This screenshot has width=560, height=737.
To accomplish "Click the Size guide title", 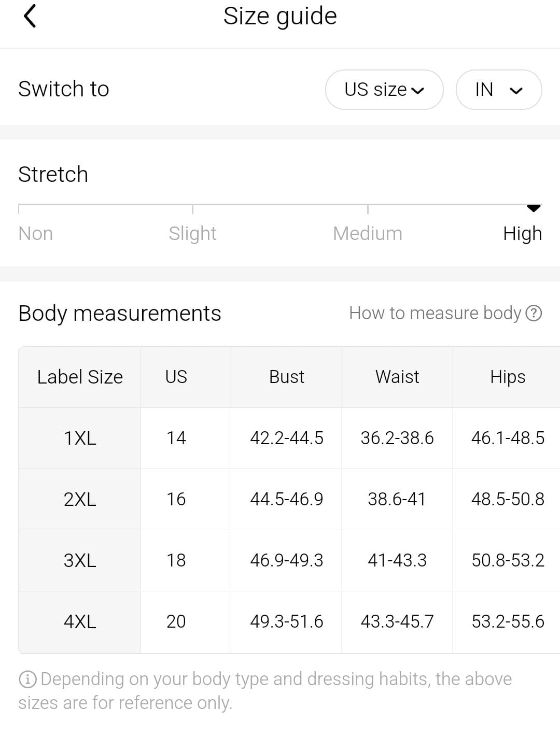I will 280,17.
